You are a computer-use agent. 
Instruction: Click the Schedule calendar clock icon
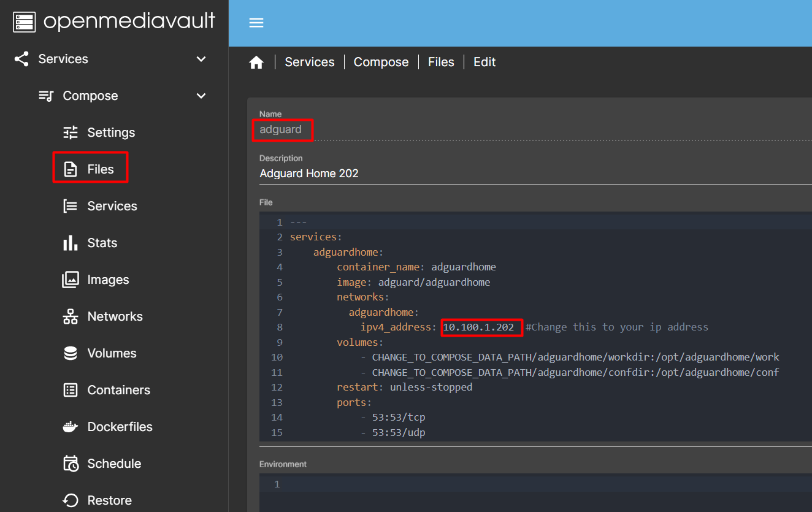click(71, 464)
